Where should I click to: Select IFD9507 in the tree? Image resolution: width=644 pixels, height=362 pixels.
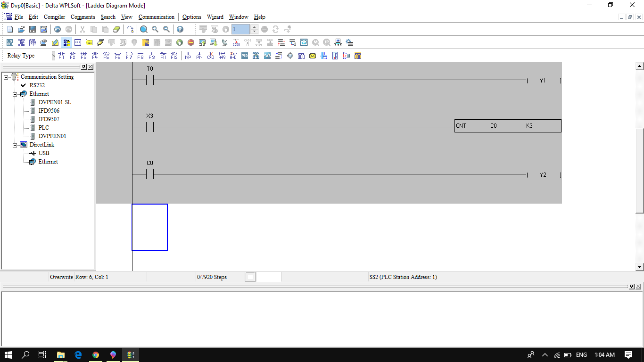[49, 119]
